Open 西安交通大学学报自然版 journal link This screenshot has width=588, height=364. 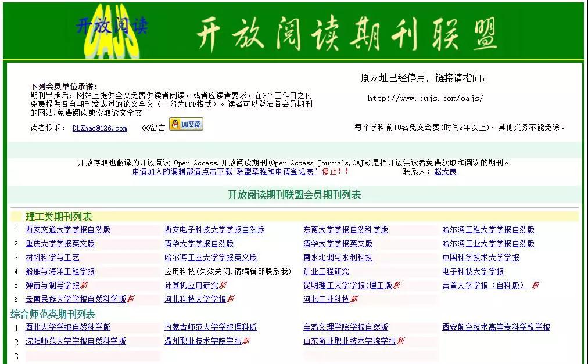(68, 229)
